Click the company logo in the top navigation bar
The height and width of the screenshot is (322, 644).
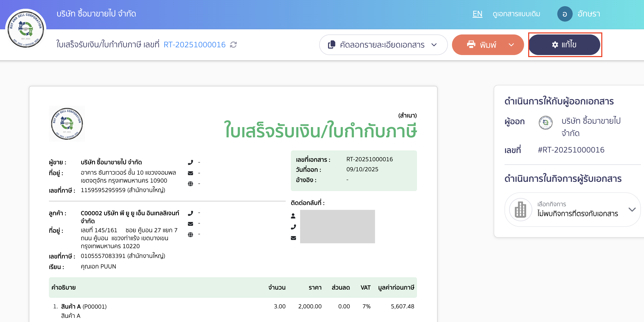point(26,28)
